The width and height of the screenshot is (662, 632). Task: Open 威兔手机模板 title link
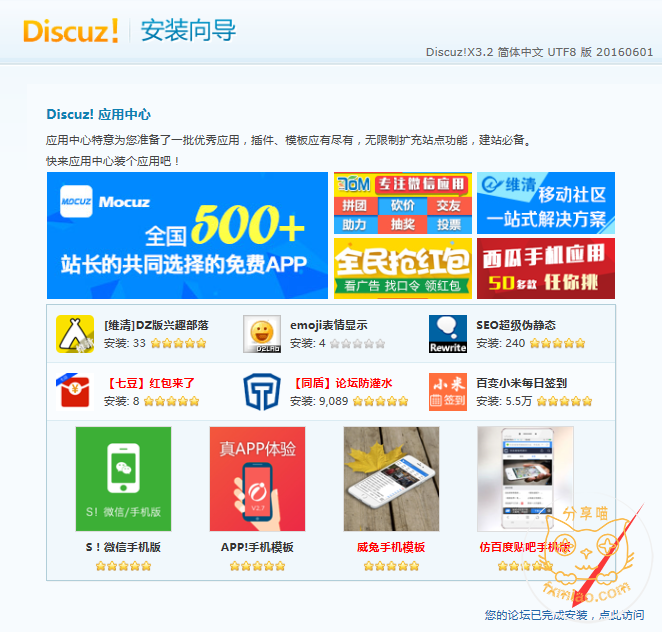[x=391, y=547]
